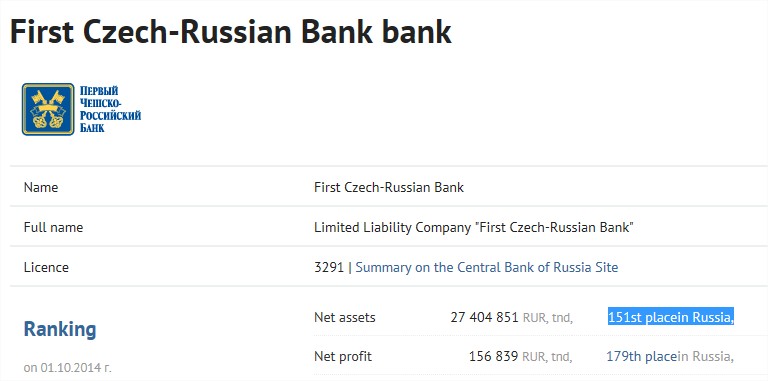Click the Ranking section heading
The image size is (768, 381).
click(x=60, y=329)
